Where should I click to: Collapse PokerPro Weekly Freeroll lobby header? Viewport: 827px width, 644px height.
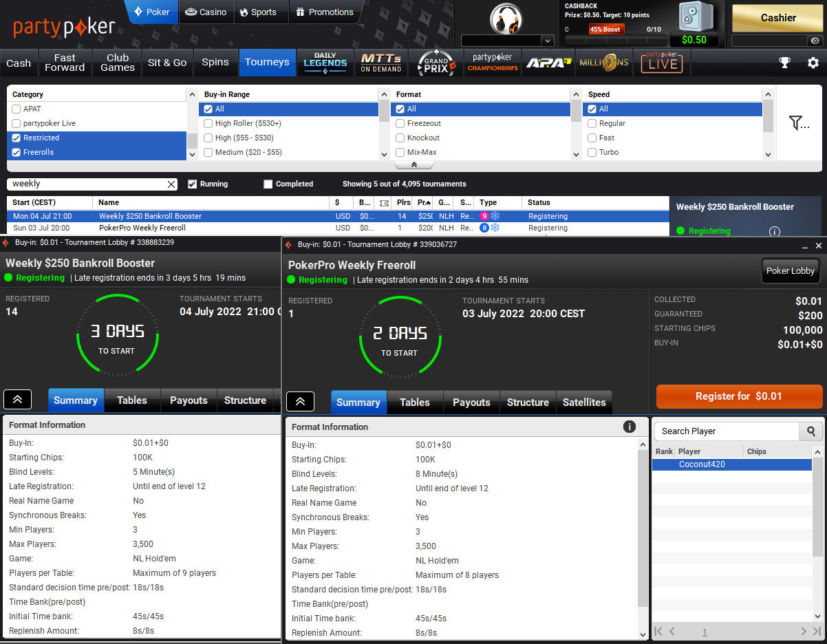300,402
